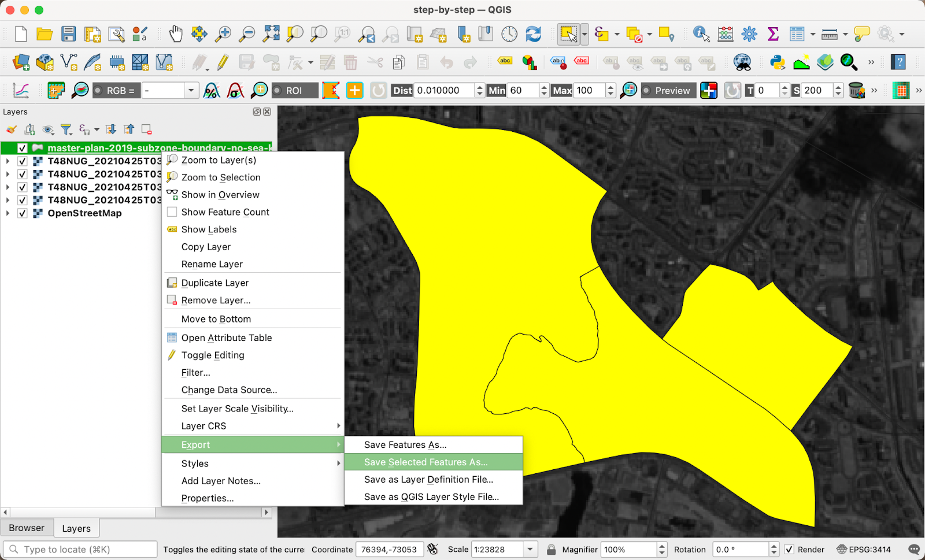The height and width of the screenshot is (560, 925).
Task: Toggle the Render checkbox in status bar
Action: 789,550
